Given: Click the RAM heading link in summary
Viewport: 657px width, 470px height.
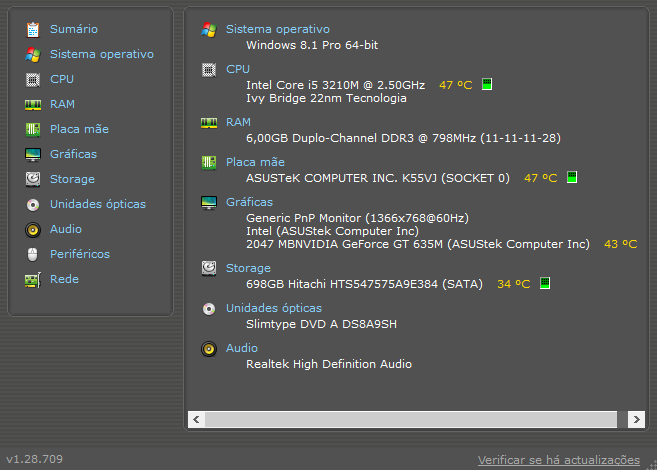Looking at the screenshot, I should pyautogui.click(x=238, y=122).
